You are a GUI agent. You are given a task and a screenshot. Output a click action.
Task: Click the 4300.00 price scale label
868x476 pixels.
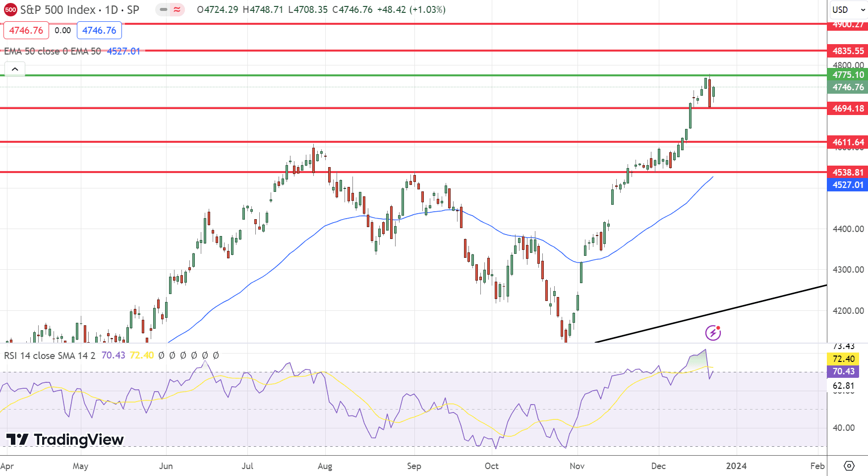click(848, 270)
